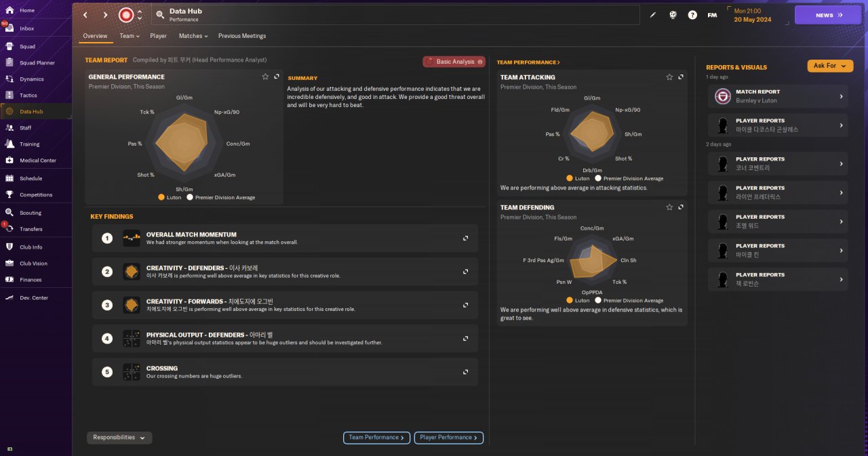
Task: Open Match Report Burnley v Luton
Action: pos(778,96)
